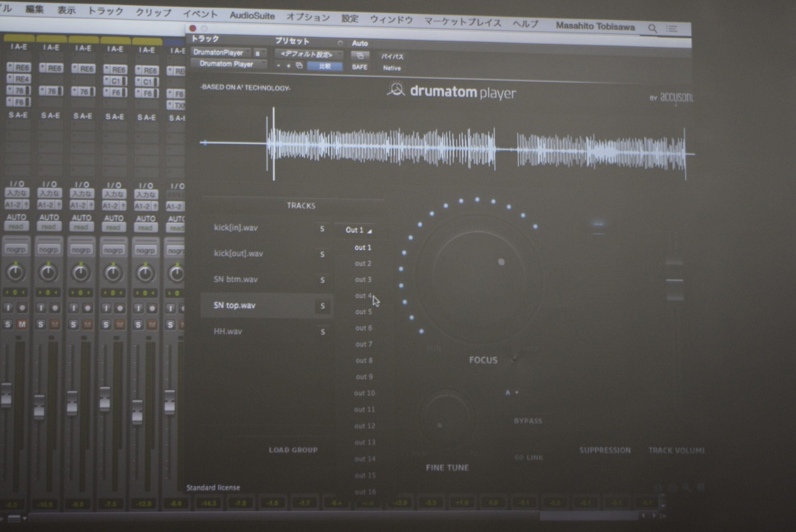This screenshot has width=796, height=532.
Task: Open the マーケットプレイス menu
Action: (463, 22)
